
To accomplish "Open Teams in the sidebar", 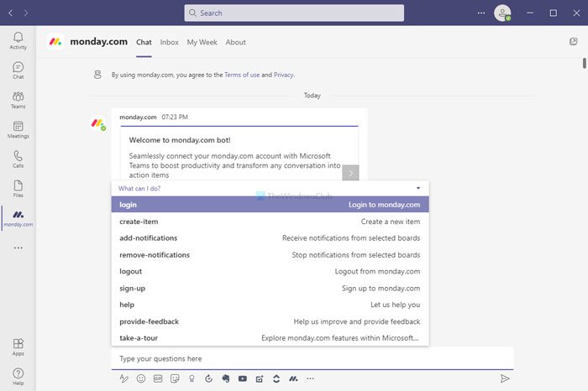I will pos(18,100).
